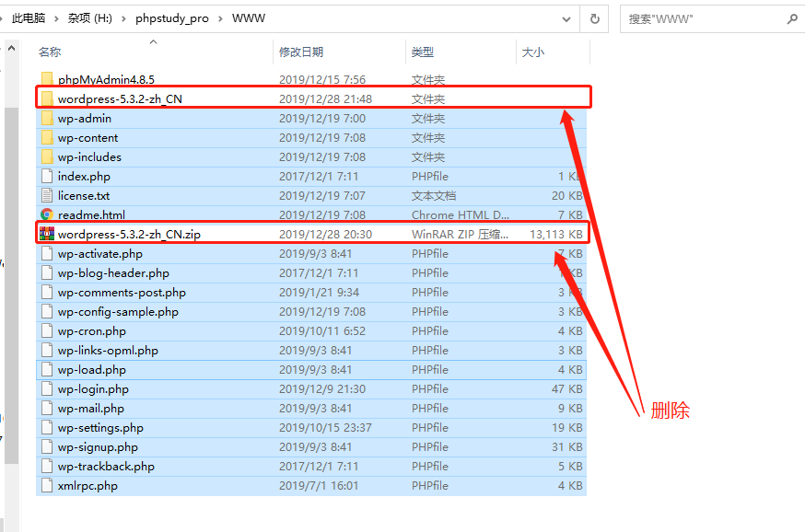
Task: Select the wp-signup.php file name
Action: tap(98, 447)
